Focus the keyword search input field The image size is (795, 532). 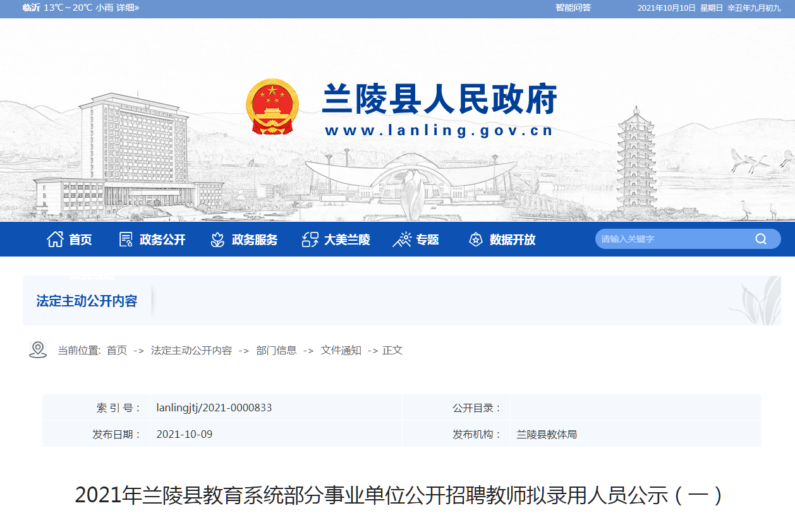point(675,239)
